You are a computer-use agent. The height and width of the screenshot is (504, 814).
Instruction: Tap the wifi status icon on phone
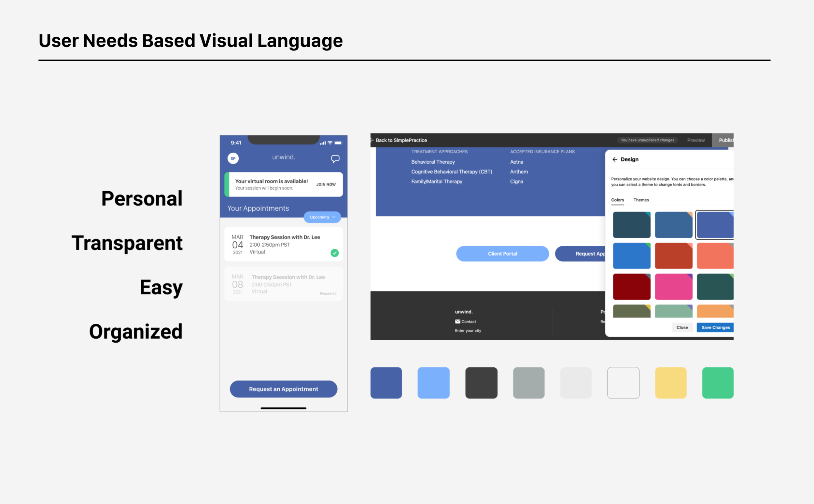(330, 143)
